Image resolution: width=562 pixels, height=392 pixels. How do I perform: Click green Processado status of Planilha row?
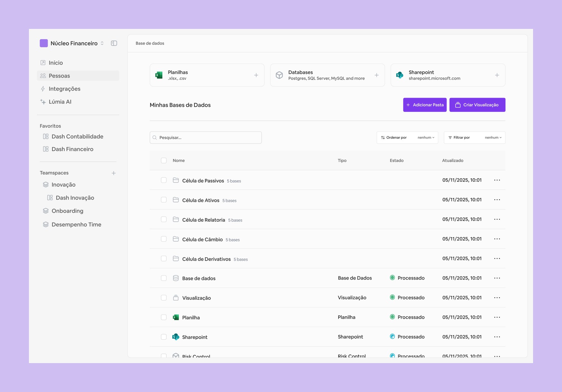(x=407, y=317)
